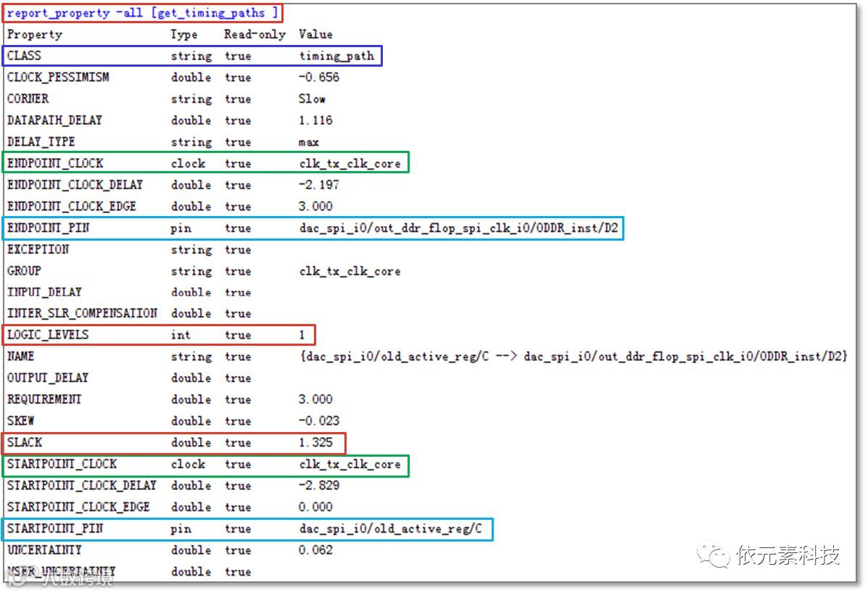Select ENDPOINT_CLOCK_DELAY property name
Image resolution: width=868 pixels, height=593 pixels.
click(x=75, y=184)
